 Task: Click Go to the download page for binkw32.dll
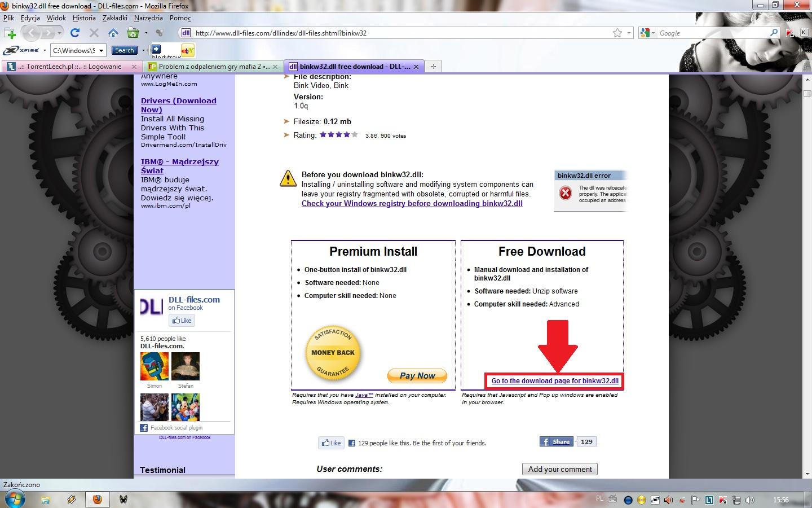(x=555, y=381)
